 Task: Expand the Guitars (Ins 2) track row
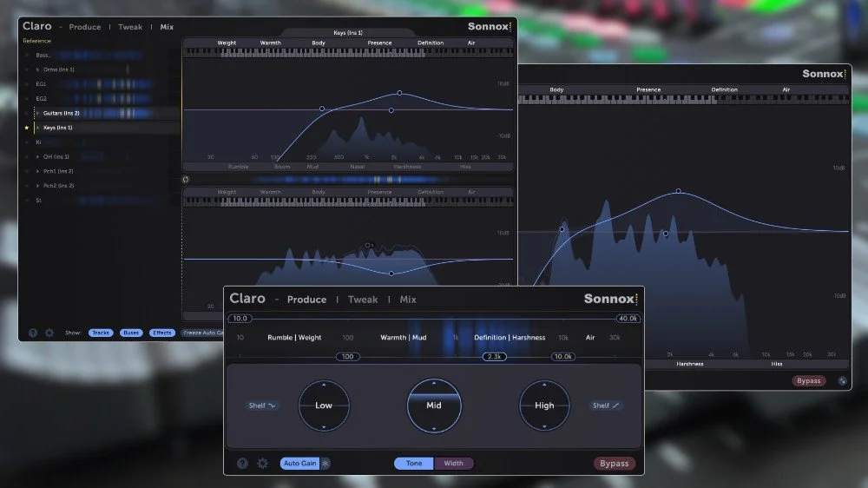(37, 113)
